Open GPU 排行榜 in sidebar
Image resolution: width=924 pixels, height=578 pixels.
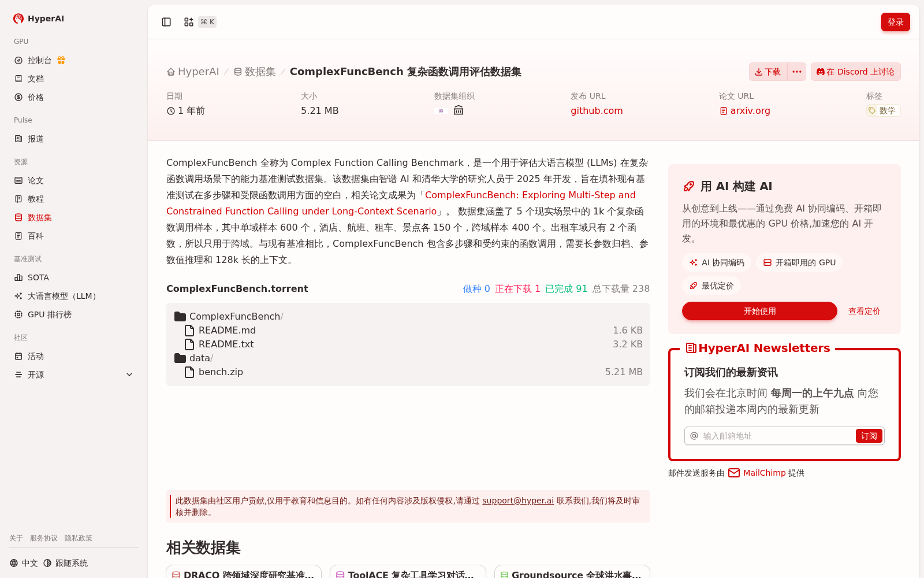74,314
